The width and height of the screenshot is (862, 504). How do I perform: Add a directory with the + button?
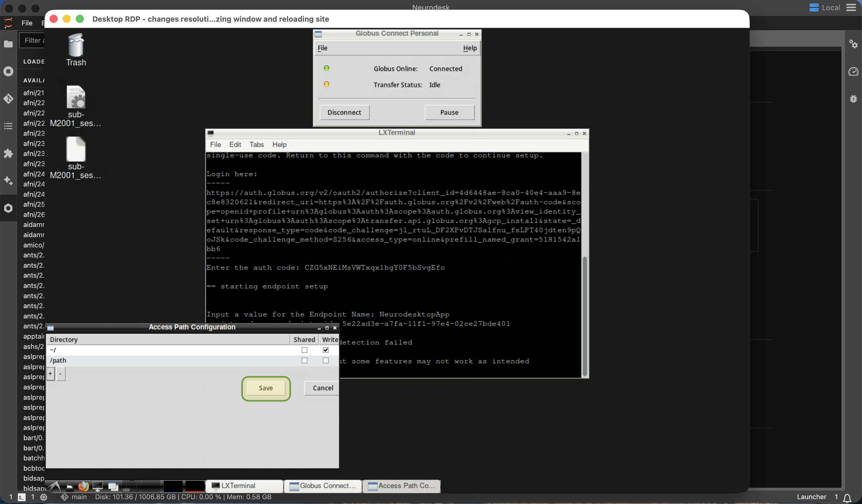[50, 374]
